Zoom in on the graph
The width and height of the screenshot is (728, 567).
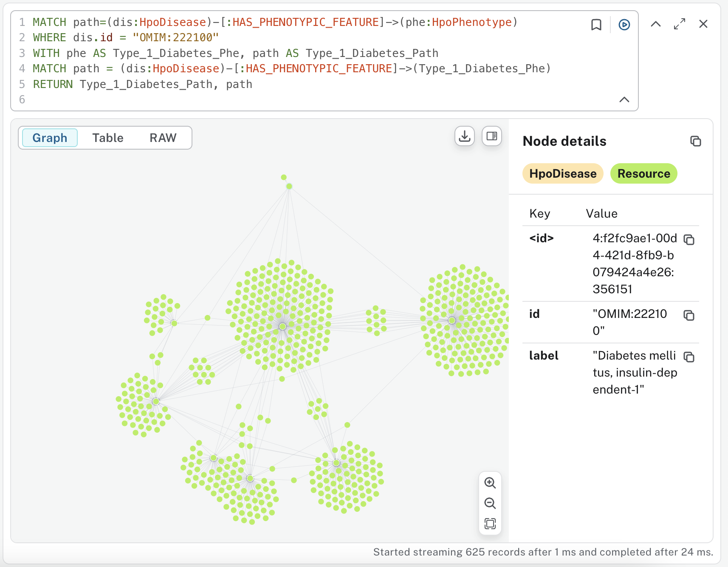pyautogui.click(x=490, y=483)
